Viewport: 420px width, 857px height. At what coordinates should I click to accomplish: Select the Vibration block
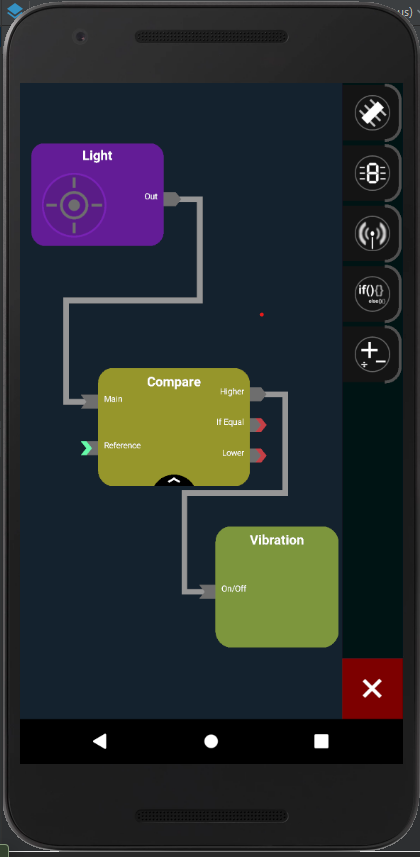[277, 587]
